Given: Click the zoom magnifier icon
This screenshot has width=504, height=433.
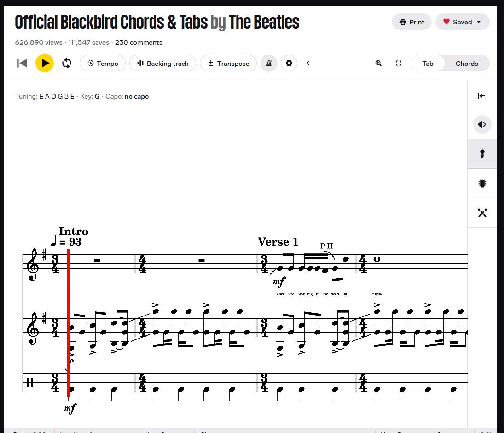Looking at the screenshot, I should point(378,63).
